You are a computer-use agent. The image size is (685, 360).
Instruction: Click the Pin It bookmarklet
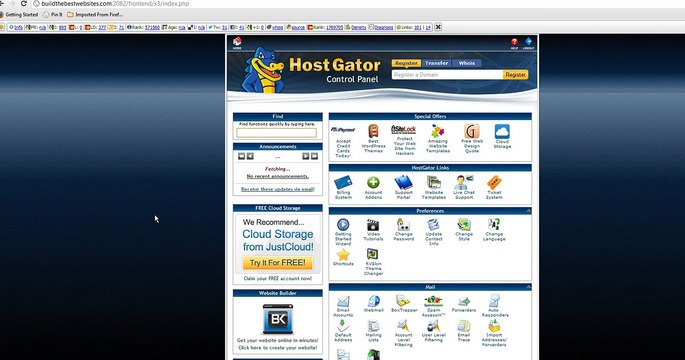point(53,14)
